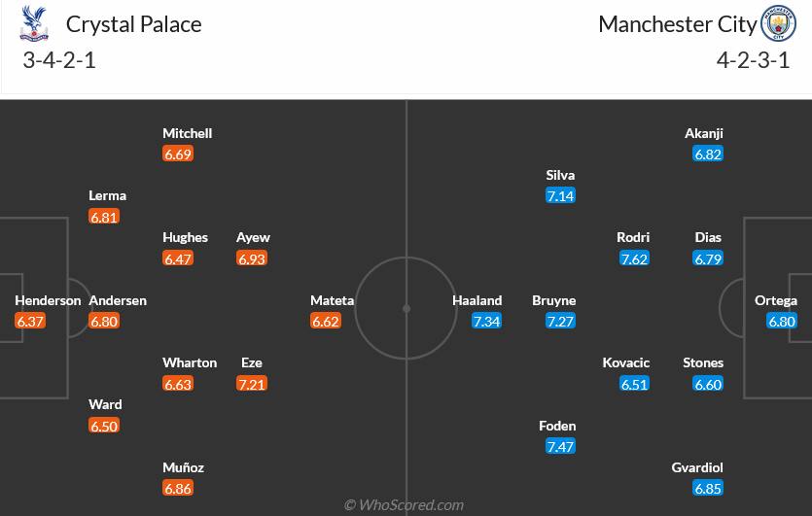812x516 pixels.
Task: Click Foden's 7.47 rating badge
Action: tap(560, 446)
